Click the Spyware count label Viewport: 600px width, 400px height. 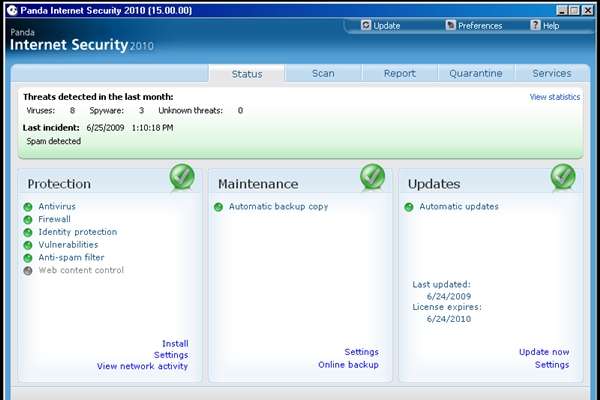(x=107, y=110)
